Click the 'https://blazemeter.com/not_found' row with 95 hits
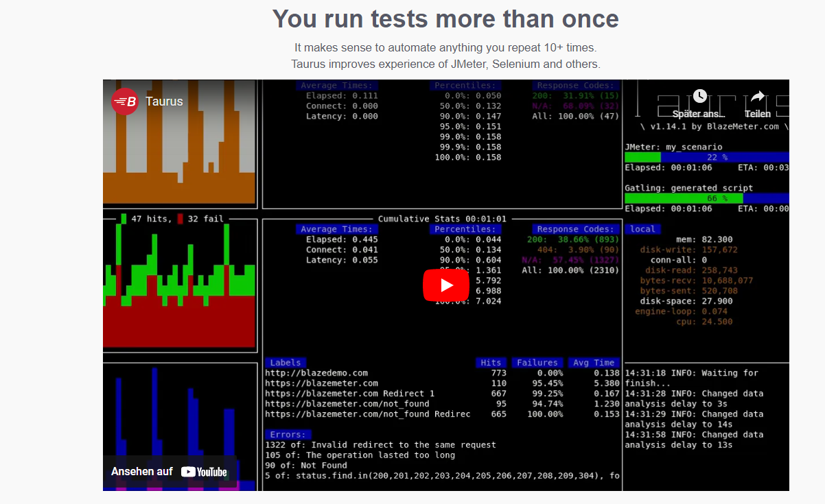 [441, 404]
